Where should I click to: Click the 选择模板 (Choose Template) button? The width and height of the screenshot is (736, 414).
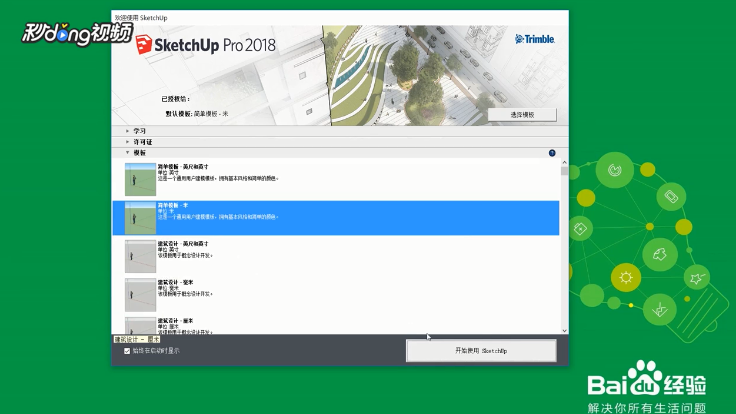coord(522,115)
